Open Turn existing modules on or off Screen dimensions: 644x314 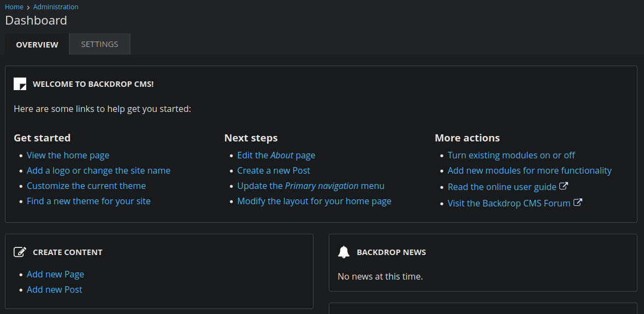(x=511, y=155)
